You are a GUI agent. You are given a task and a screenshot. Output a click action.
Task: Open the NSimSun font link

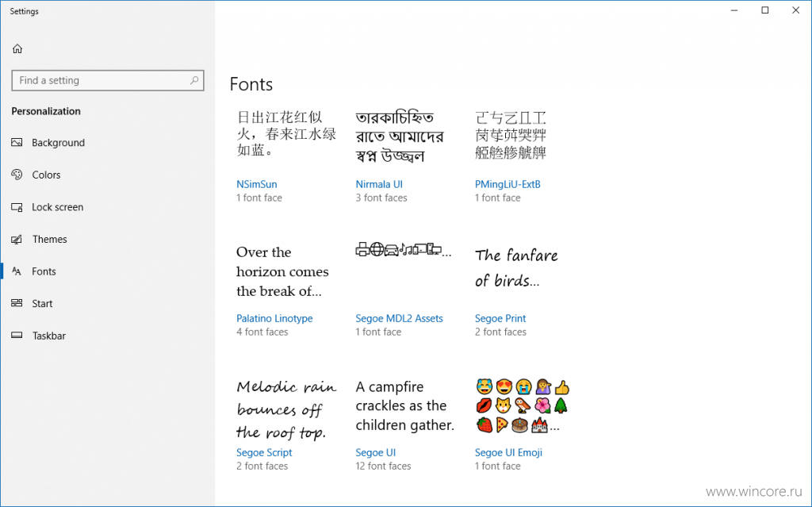point(256,184)
